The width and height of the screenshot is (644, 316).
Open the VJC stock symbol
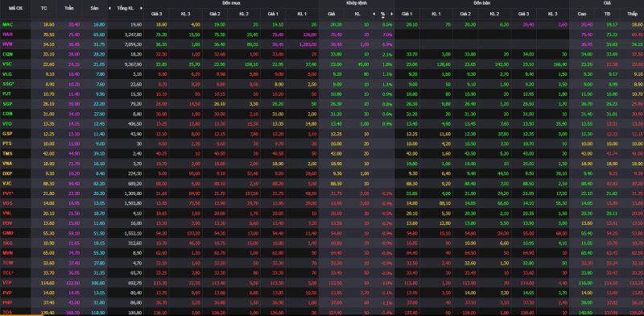[x=7, y=184]
